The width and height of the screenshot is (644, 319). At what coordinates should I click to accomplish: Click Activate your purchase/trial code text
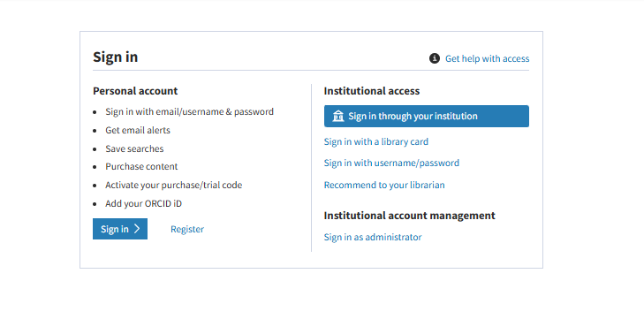tap(174, 185)
